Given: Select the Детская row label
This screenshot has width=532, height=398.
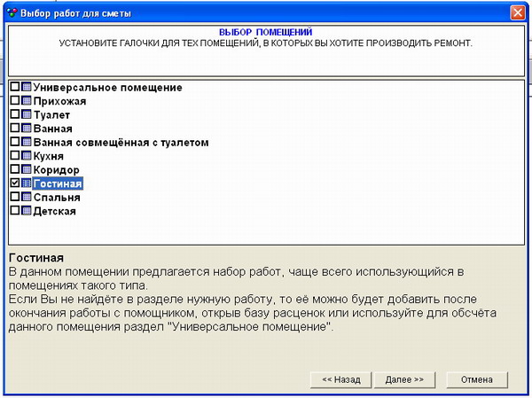Looking at the screenshot, I should (x=54, y=211).
